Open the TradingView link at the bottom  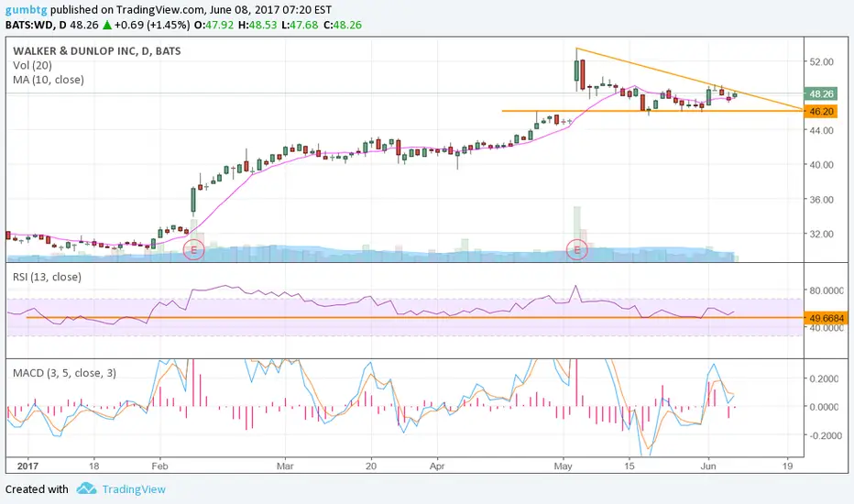134,489
